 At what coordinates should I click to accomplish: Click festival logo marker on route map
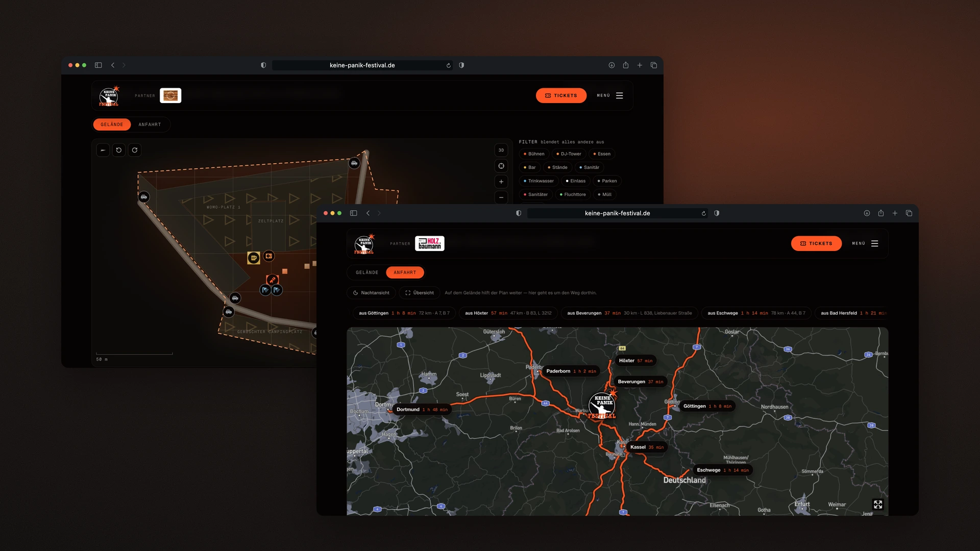602,406
